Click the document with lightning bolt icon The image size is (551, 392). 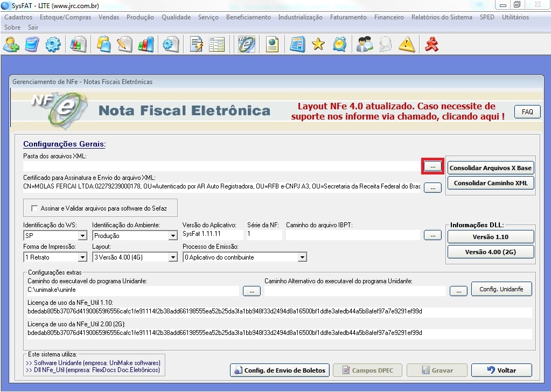(197, 45)
